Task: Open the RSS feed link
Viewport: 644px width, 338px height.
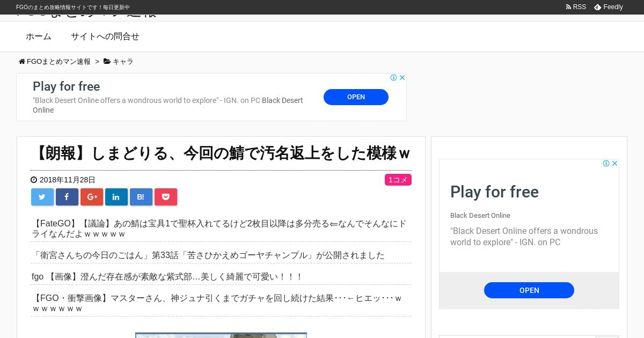Action: [576, 7]
